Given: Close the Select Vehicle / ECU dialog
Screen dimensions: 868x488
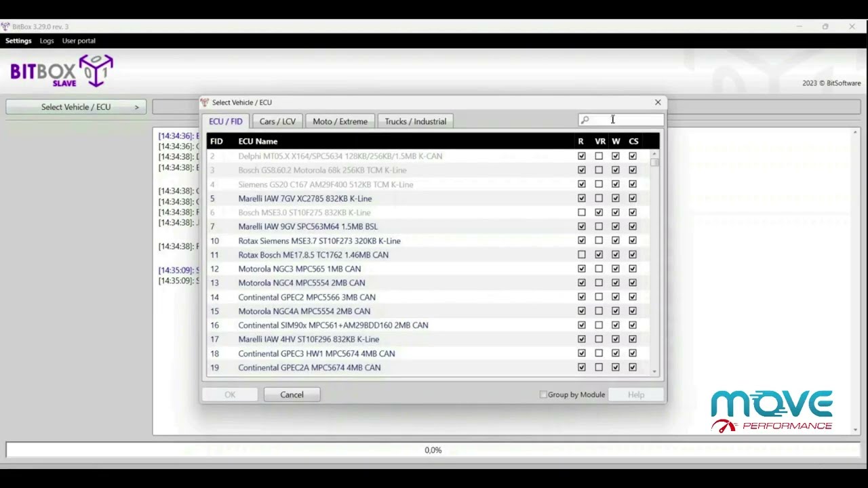Looking at the screenshot, I should point(658,102).
